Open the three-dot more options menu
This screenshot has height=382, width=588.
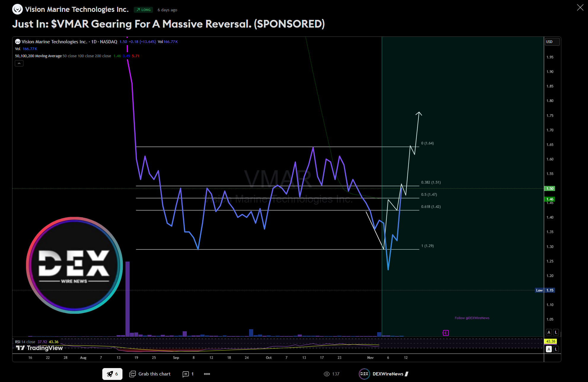pyautogui.click(x=207, y=374)
